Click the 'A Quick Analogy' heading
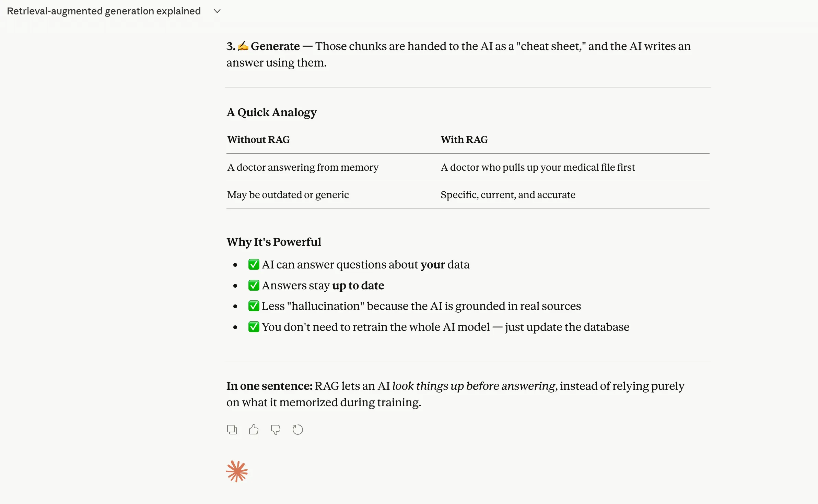This screenshot has width=818, height=504. point(271,112)
